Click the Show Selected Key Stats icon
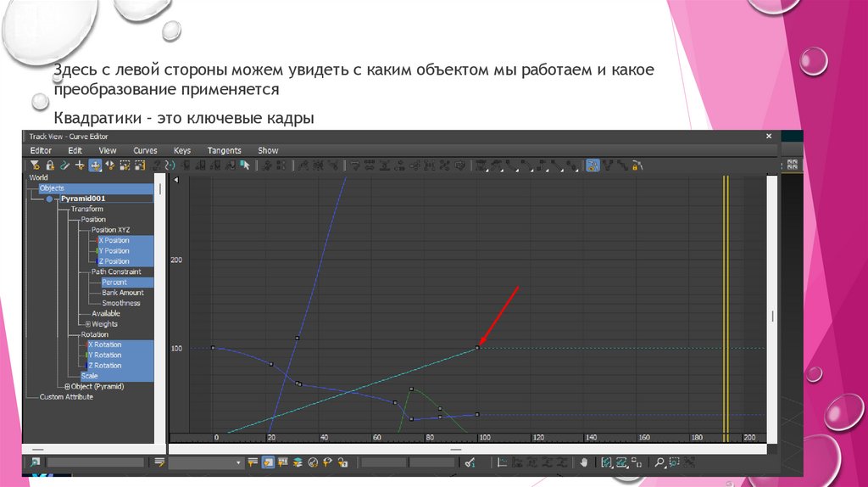Viewport: 868px width, 487px height. [470, 462]
